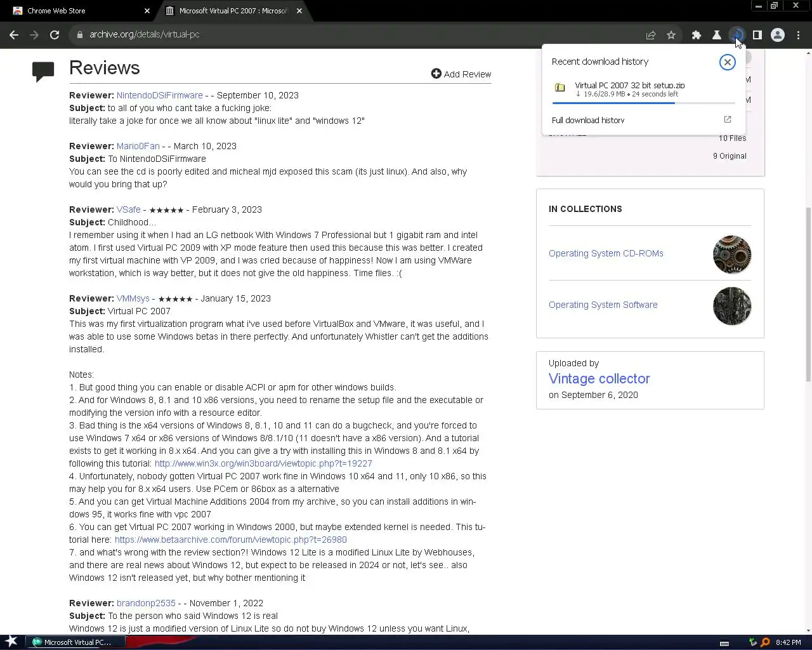Open Full download history
Screen dimensions: 812x650
point(588,120)
